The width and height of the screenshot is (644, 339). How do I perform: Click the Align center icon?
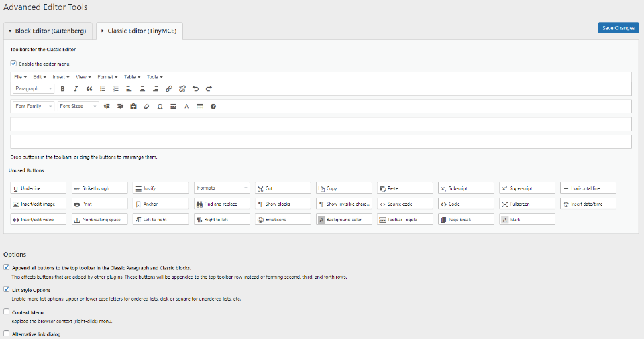coord(142,89)
